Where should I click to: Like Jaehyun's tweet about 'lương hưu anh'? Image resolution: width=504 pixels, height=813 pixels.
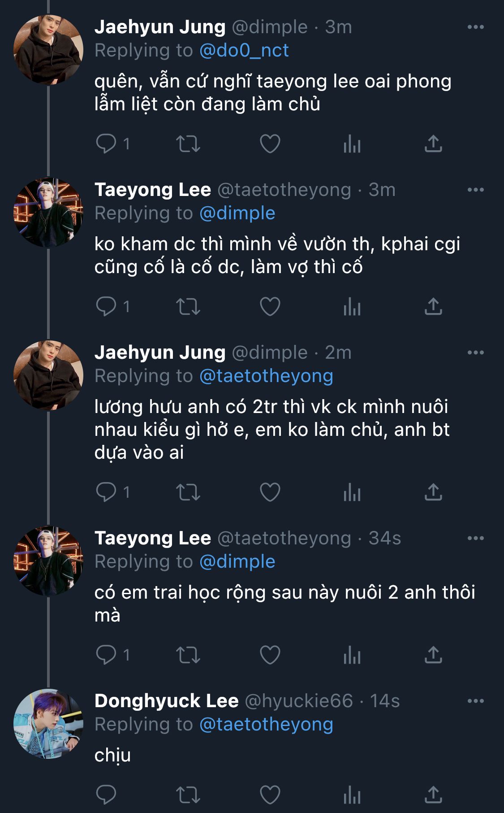click(x=270, y=492)
